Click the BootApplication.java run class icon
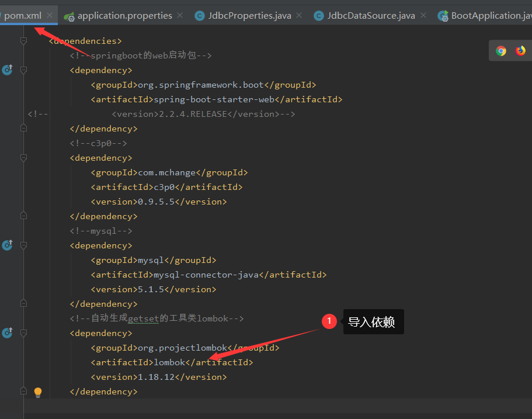The image size is (532, 419). (443, 16)
